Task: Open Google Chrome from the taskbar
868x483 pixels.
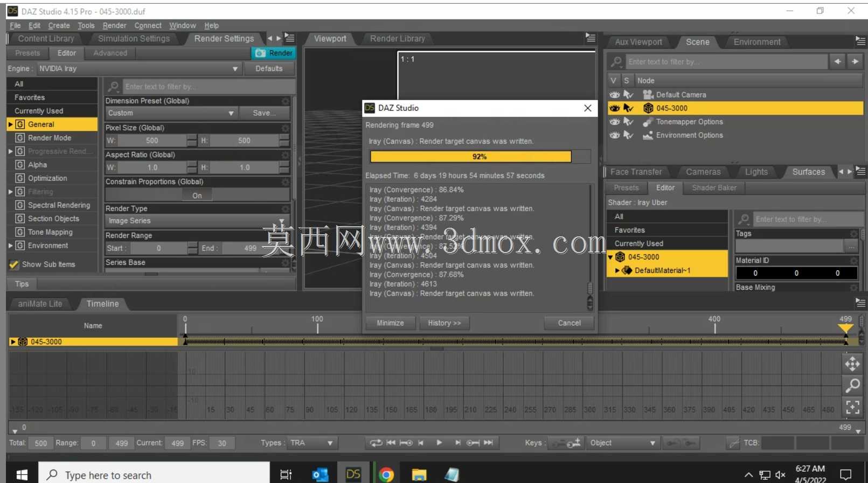Action: (386, 474)
